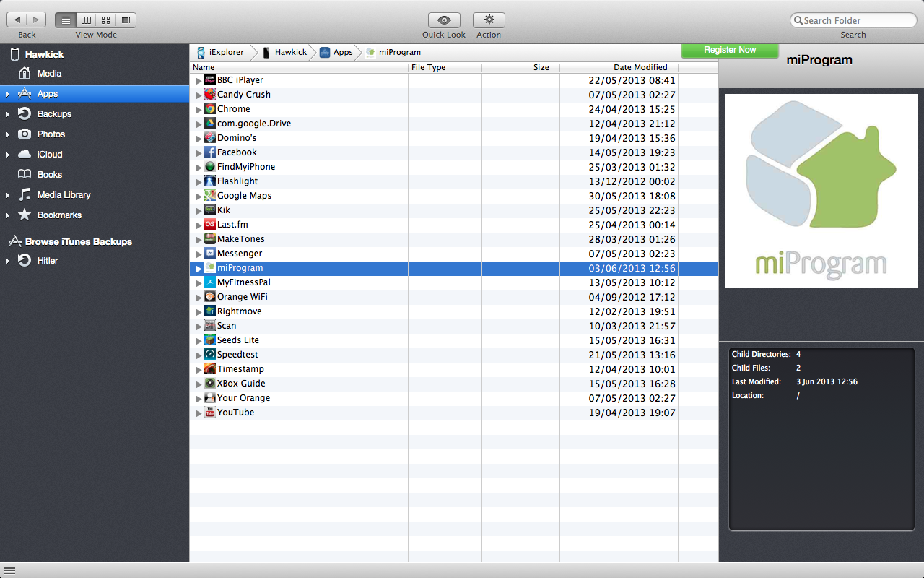Select the Candy Crush app icon

click(210, 95)
